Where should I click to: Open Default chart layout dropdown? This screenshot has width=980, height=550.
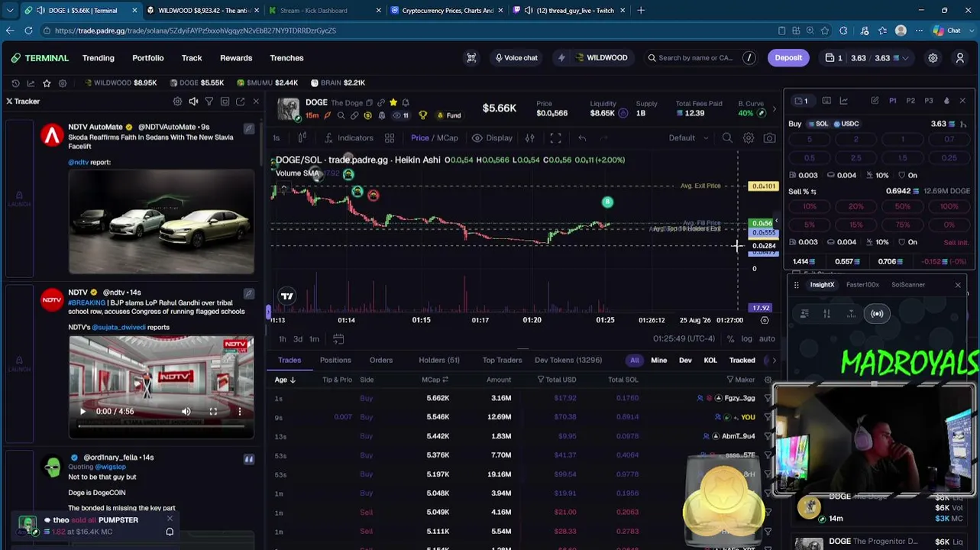(688, 138)
